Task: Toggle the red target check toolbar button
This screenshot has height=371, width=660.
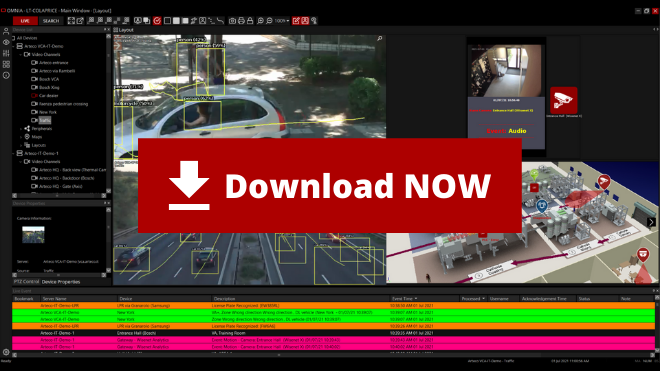Action: [x=157, y=21]
